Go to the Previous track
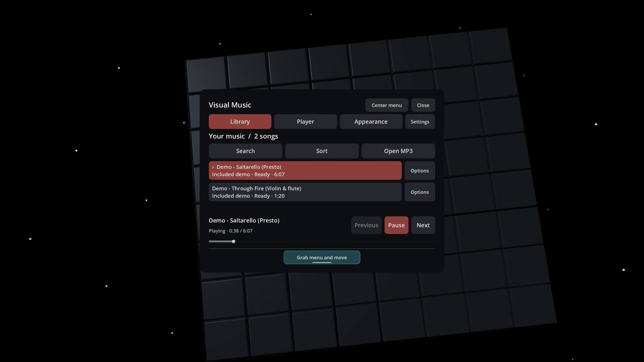This screenshot has width=644, height=362. pos(366,225)
